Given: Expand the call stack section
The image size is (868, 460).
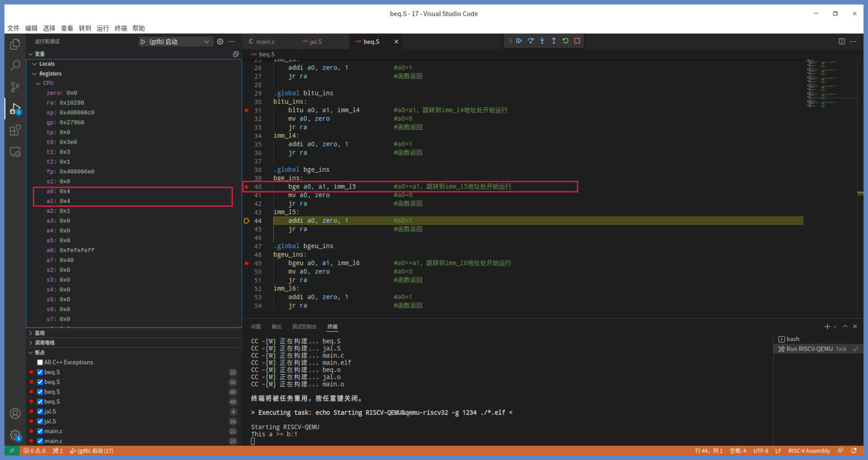Looking at the screenshot, I should point(44,343).
